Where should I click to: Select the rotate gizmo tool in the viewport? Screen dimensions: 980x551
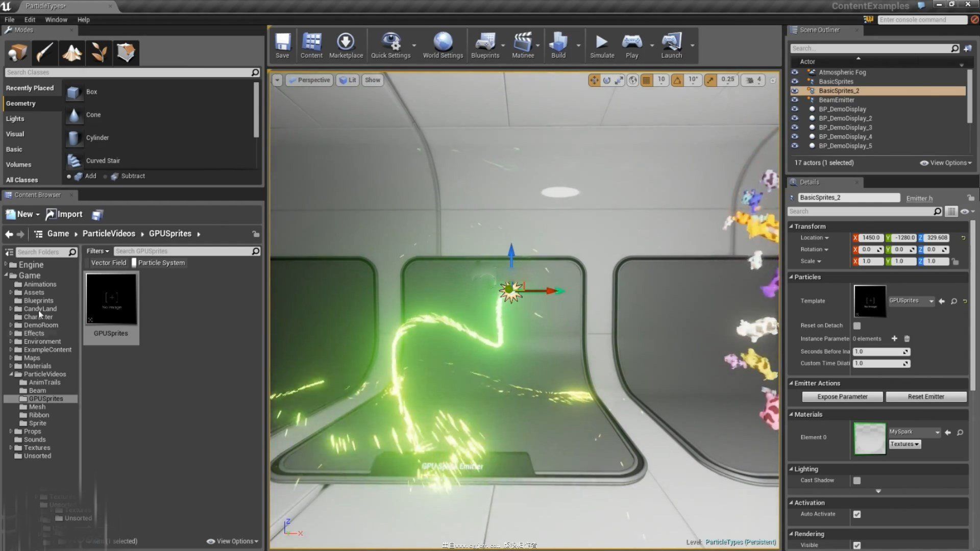click(607, 80)
